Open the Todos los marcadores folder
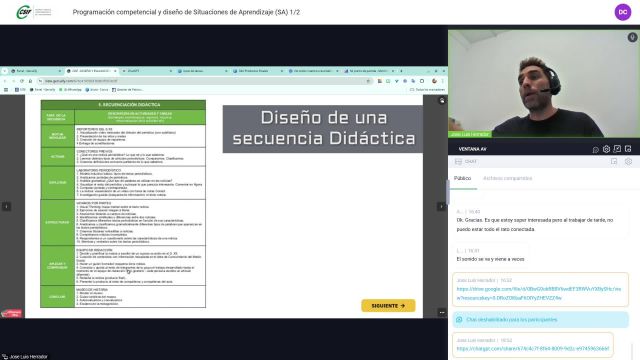 pyautogui.click(x=427, y=89)
